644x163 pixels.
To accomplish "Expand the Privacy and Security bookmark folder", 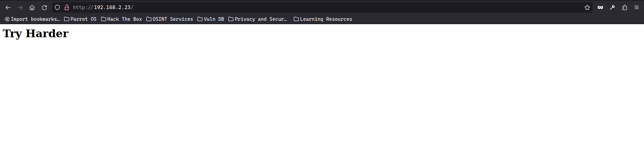I will (x=258, y=19).
